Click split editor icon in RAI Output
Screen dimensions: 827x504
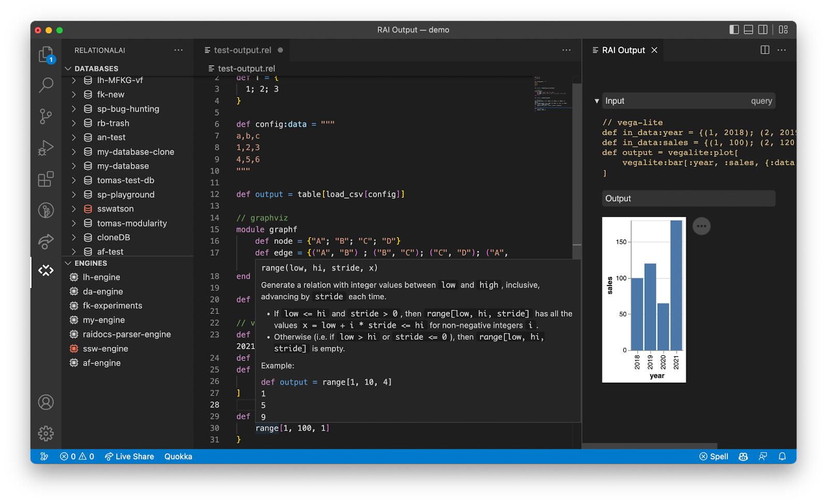[x=765, y=50]
